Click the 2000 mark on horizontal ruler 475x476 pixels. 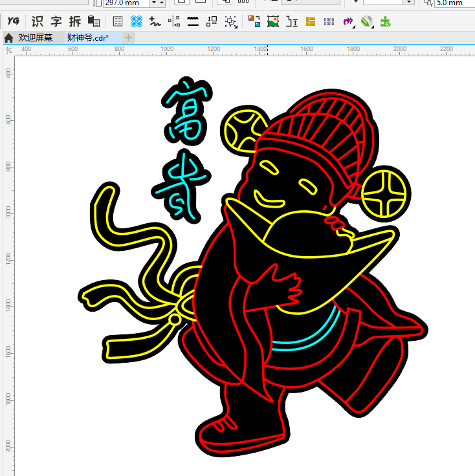point(400,49)
